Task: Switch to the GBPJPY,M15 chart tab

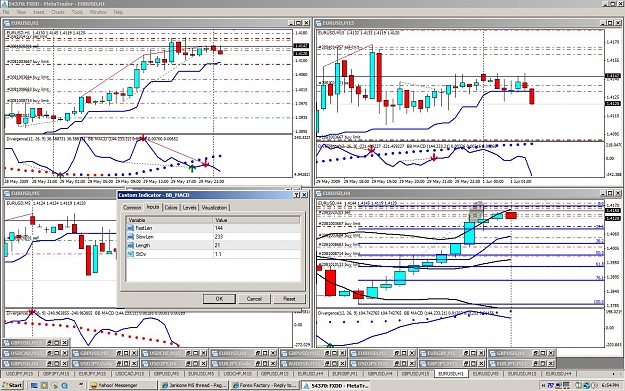Action: tap(56, 374)
